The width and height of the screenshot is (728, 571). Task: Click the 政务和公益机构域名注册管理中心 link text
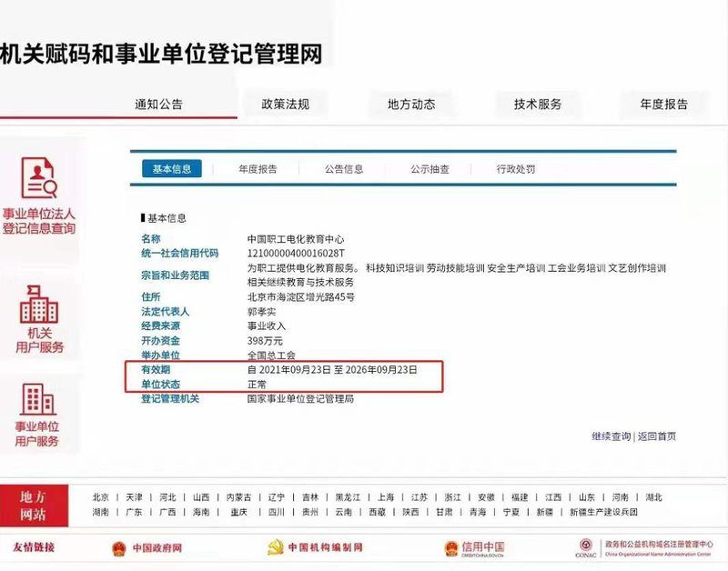click(658, 544)
